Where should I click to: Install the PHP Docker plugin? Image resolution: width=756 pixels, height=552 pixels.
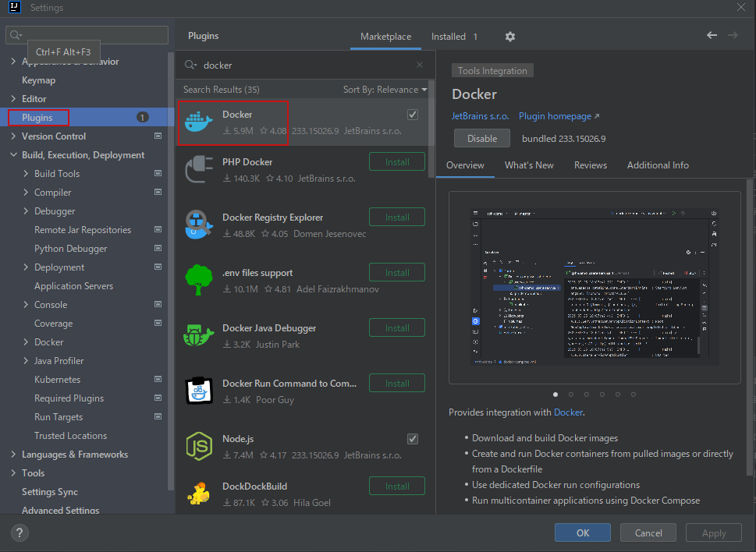point(397,162)
